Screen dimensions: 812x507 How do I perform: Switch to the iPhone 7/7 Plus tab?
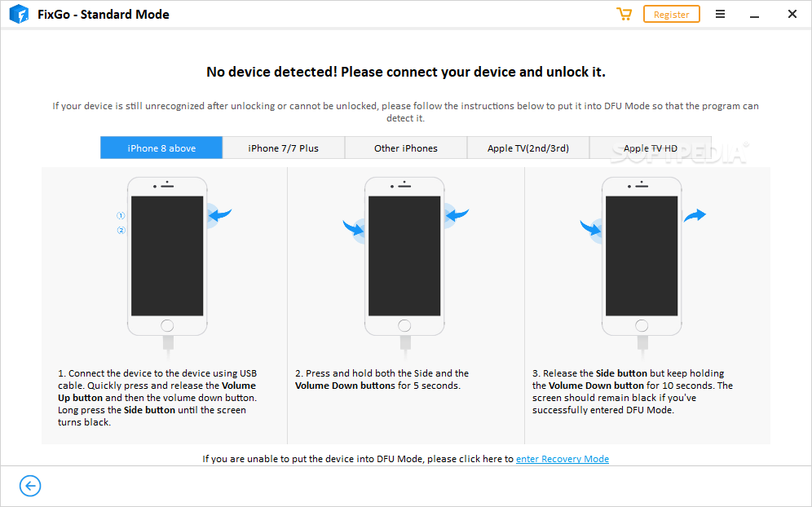pos(283,148)
